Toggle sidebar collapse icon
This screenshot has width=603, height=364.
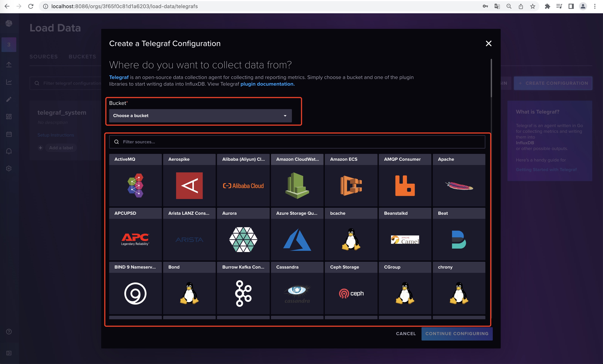tap(9, 353)
